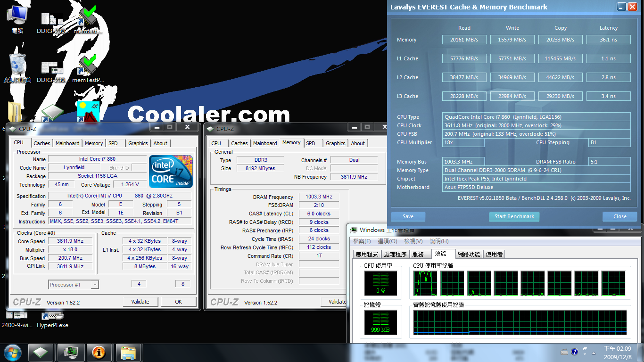Viewport: 644px width, 362px height.
Task: Click Save in EVEREST benchmark window
Action: pos(408,217)
